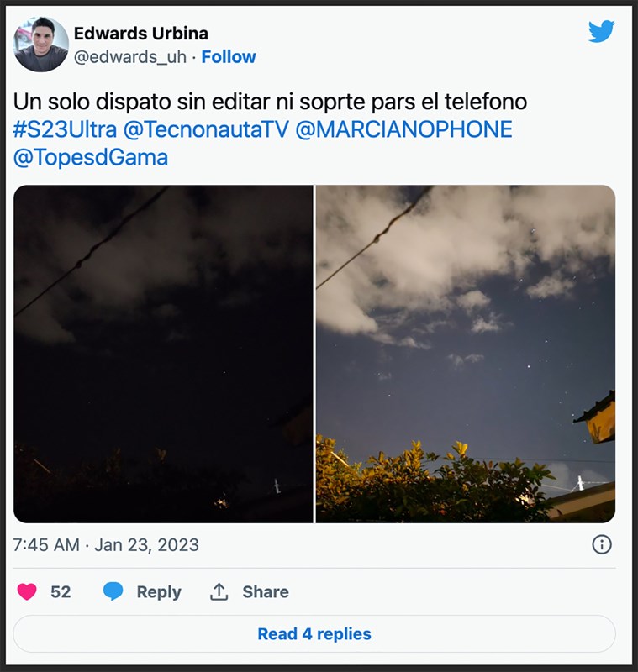Open Edwards Urbina's profile avatar
The image size is (638, 672).
pyautogui.click(x=41, y=45)
